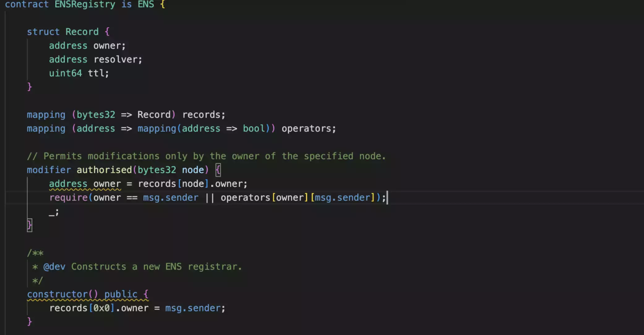Image resolution: width=644 pixels, height=335 pixels.
Task: Click the closing brace of struct Record
Action: click(29, 87)
